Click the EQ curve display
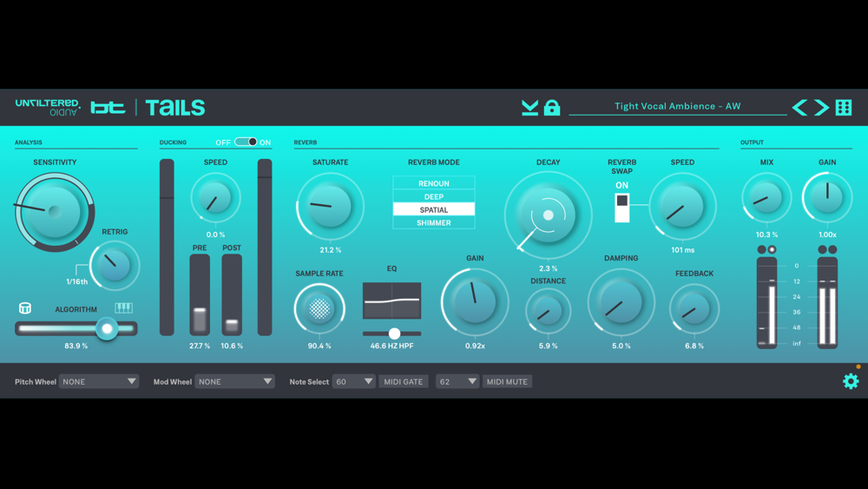Viewport: 868px width, 489px height. pos(392,301)
